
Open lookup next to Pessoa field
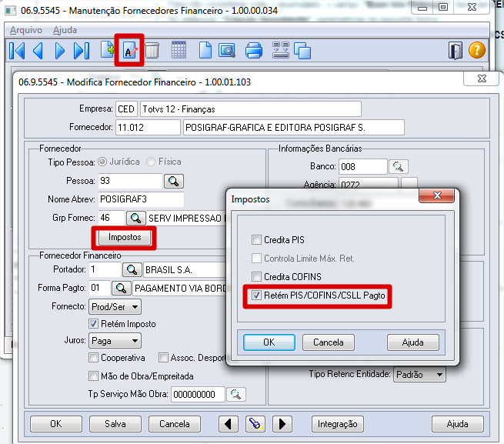pos(174,182)
